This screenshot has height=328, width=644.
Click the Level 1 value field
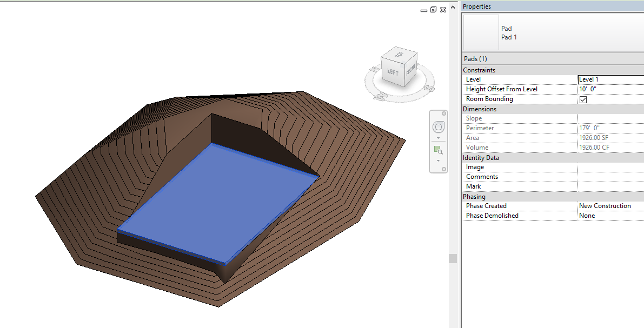click(x=610, y=79)
